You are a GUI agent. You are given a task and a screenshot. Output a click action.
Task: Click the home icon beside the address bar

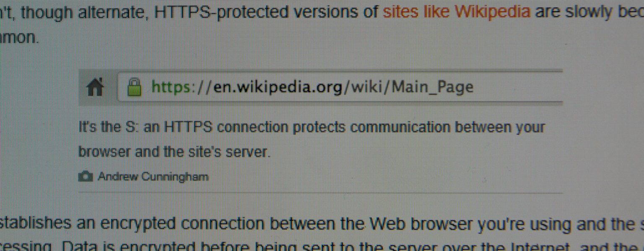pyautogui.click(x=95, y=88)
